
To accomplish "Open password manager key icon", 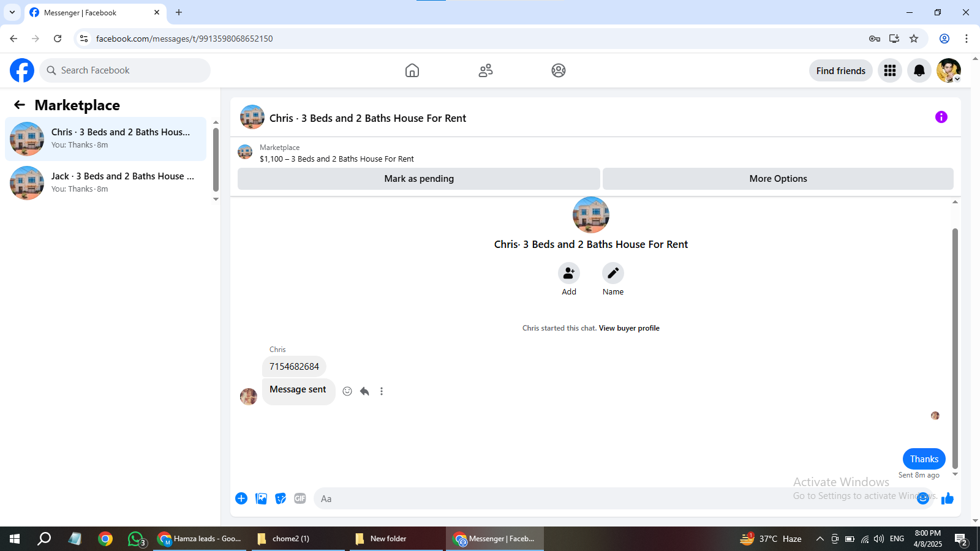I will coord(875,39).
